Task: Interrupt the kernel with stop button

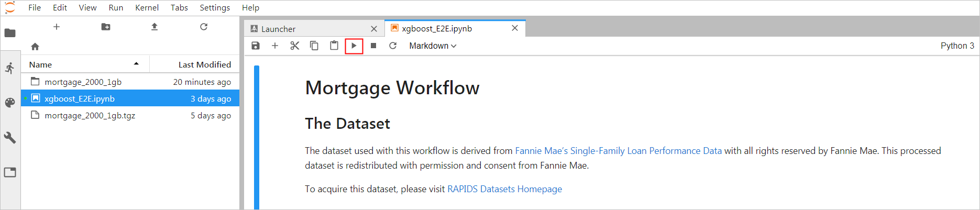Action: [x=373, y=46]
